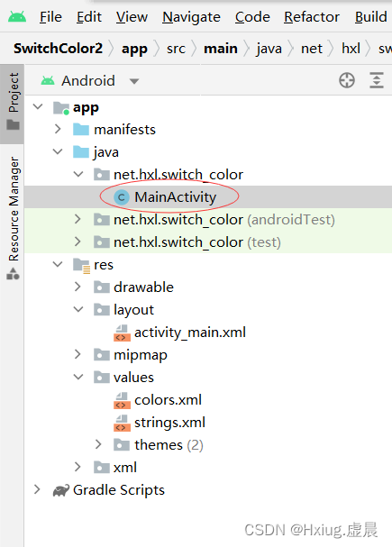Collapse the values folder
392x547 pixels.
(x=78, y=377)
